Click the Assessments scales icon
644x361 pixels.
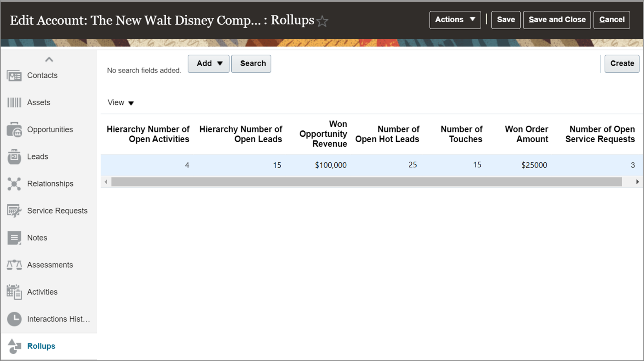click(14, 265)
